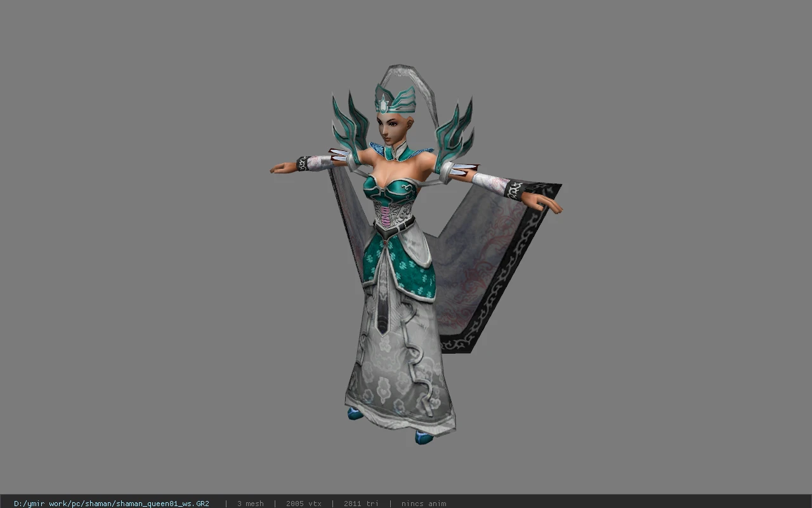Click the '2811 tri' triangle count

pyautogui.click(x=361, y=504)
